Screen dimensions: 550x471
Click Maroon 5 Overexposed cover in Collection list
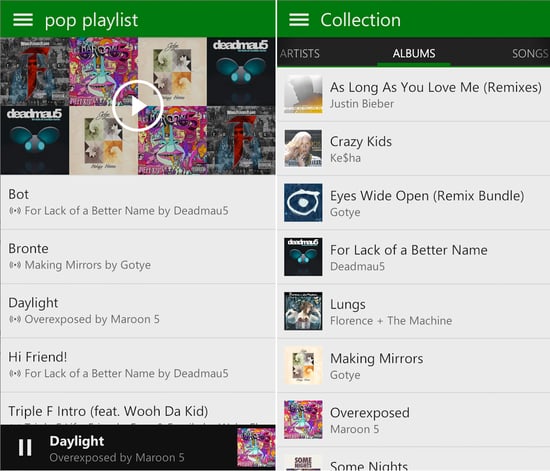pyautogui.click(x=303, y=419)
